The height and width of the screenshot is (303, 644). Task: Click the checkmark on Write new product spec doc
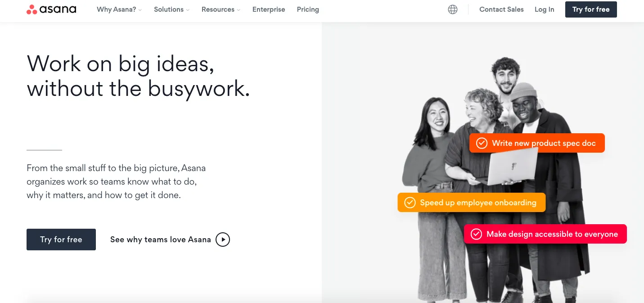pyautogui.click(x=482, y=143)
